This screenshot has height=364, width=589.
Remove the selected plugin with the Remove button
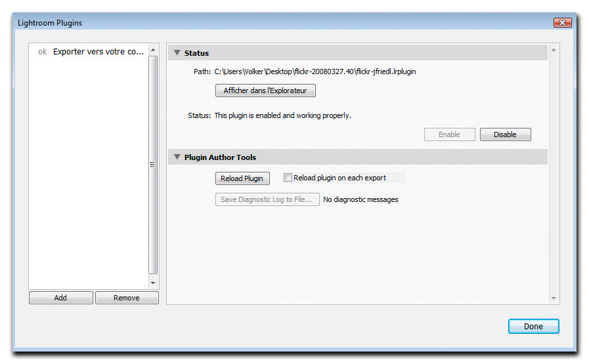coord(127,298)
